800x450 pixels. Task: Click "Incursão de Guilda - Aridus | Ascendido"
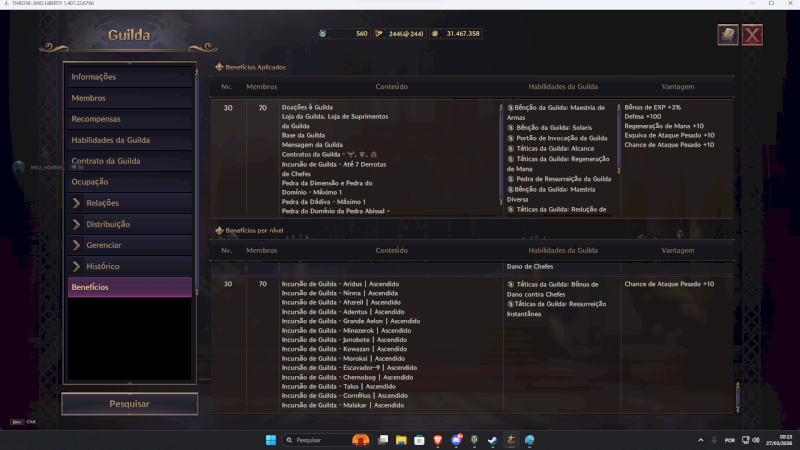coord(340,284)
